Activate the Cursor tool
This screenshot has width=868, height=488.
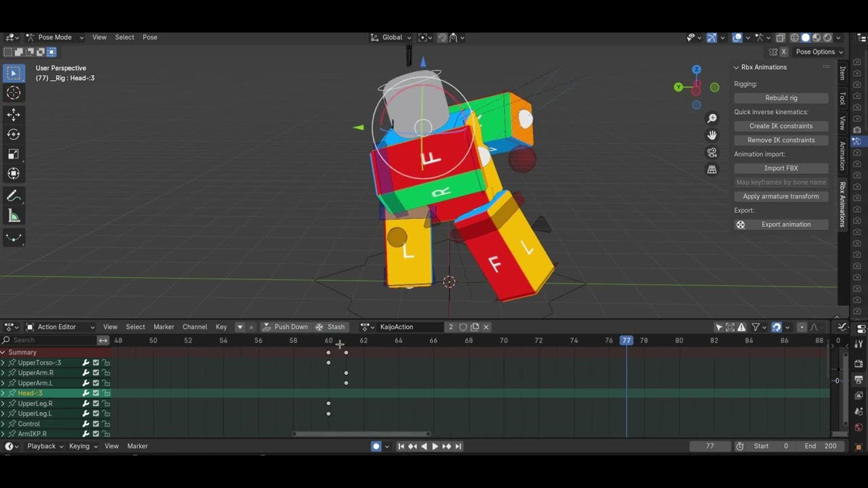click(x=14, y=93)
